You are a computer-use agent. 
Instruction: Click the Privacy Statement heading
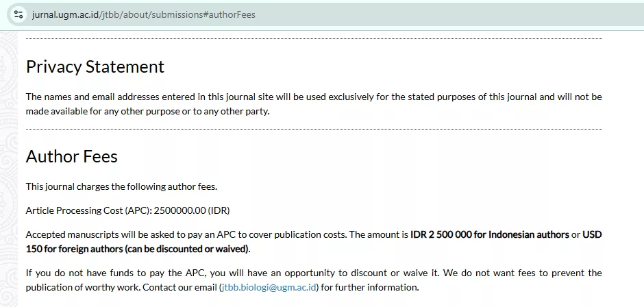click(95, 66)
